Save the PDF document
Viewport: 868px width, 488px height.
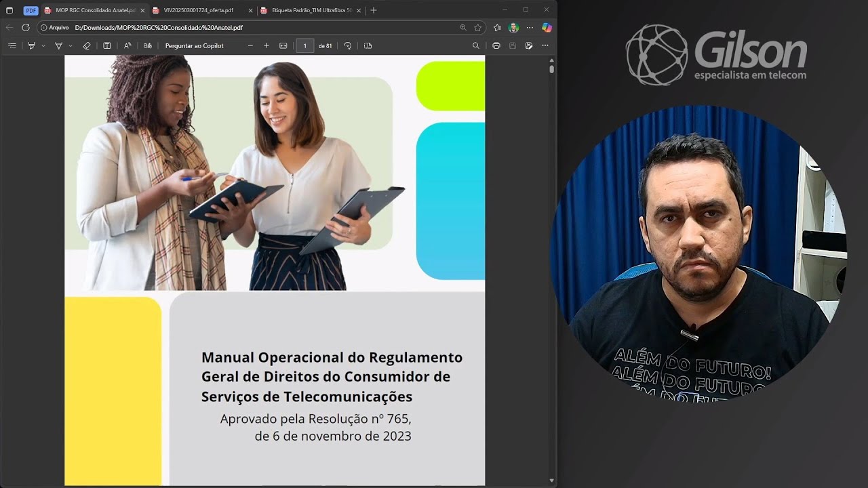pos(513,45)
